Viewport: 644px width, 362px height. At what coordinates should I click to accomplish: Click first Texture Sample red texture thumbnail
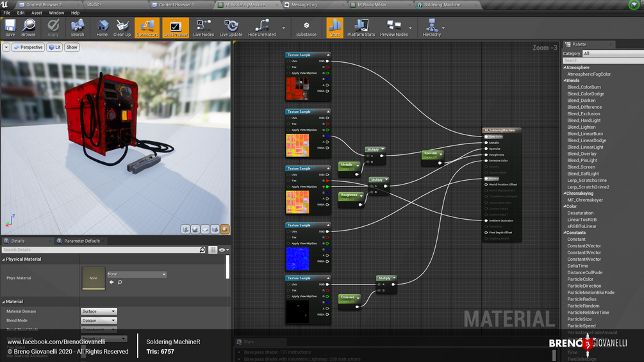click(297, 88)
